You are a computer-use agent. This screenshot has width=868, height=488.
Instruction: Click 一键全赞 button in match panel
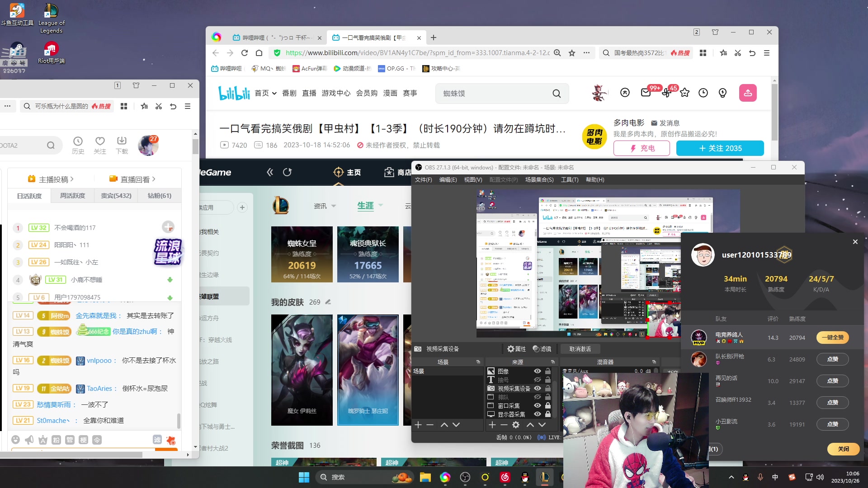tap(832, 338)
